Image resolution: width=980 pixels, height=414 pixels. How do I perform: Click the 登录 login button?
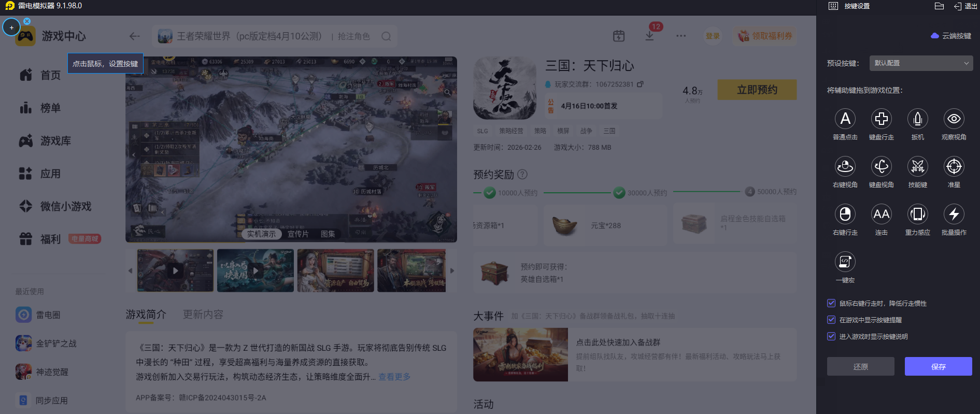(x=713, y=36)
